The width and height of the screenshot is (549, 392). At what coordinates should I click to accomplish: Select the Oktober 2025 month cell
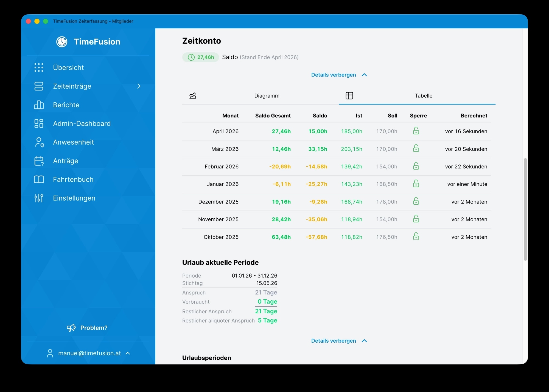coord(221,237)
